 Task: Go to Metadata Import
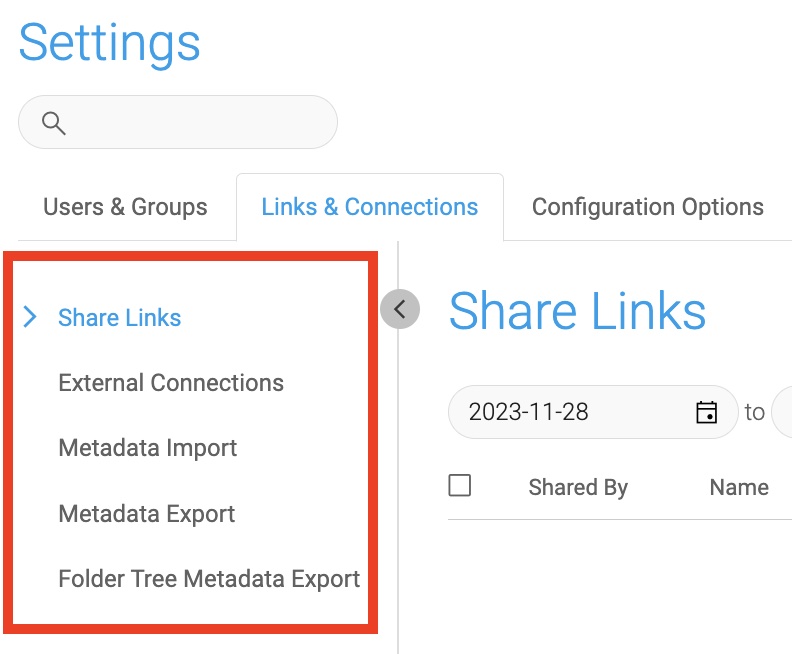(148, 448)
